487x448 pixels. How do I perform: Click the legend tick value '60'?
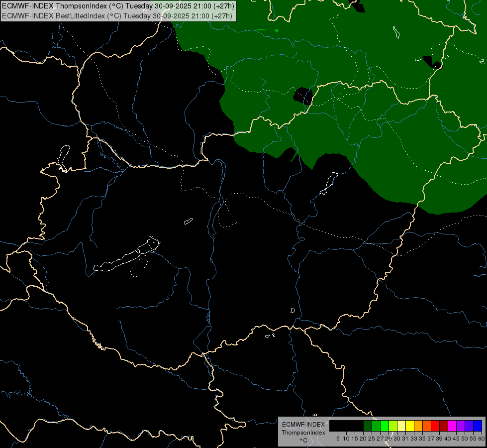(482, 439)
